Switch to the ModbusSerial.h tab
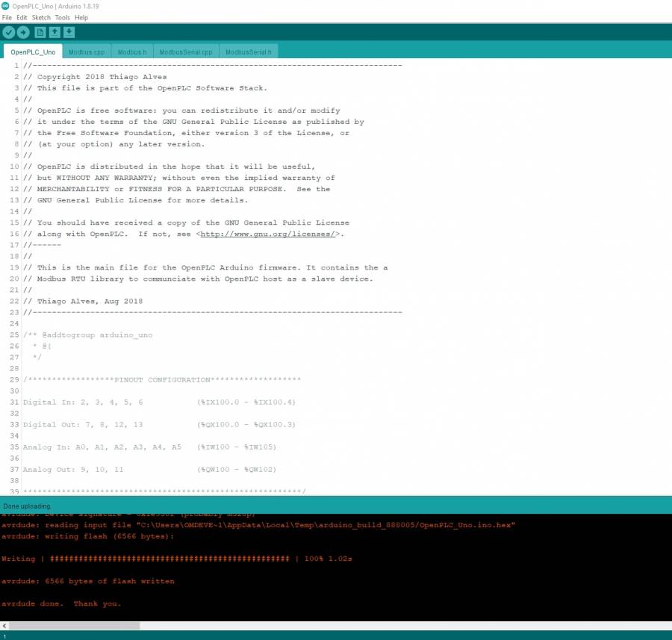The height and width of the screenshot is (640, 672). pyautogui.click(x=248, y=52)
